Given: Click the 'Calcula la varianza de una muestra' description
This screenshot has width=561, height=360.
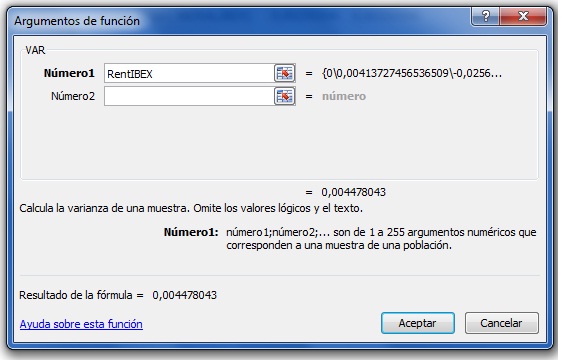Looking at the screenshot, I should (191, 208).
